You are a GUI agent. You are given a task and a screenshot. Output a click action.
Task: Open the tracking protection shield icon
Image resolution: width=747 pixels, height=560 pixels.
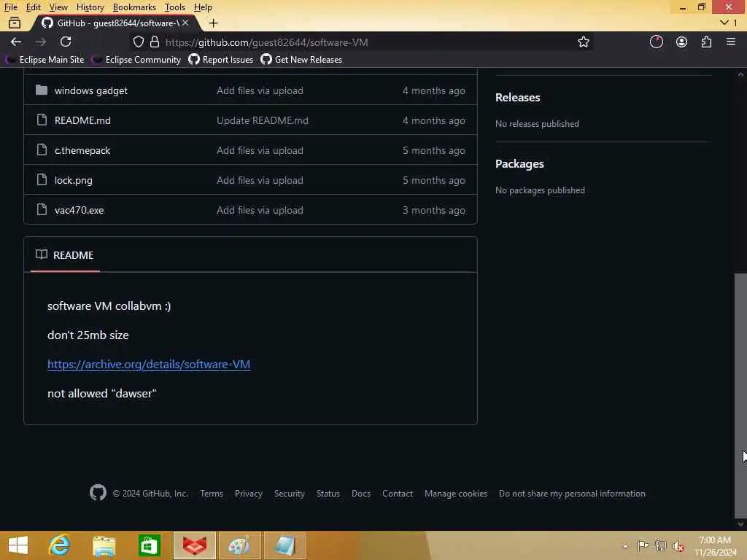click(138, 42)
